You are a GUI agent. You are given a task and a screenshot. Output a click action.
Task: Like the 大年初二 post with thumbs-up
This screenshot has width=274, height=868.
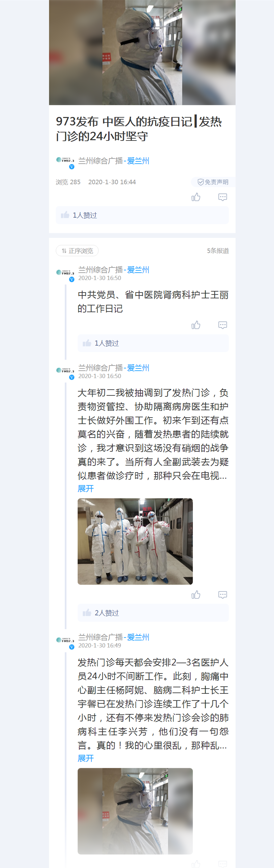[196, 594]
